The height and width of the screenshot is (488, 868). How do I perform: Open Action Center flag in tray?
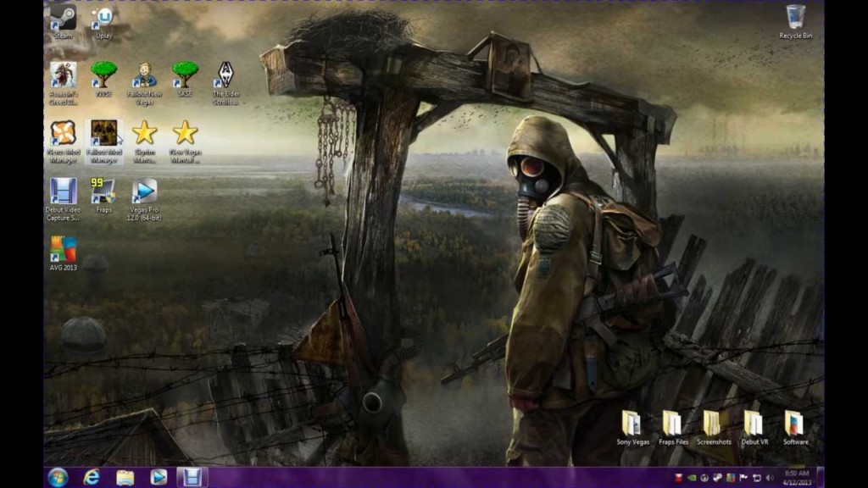click(743, 478)
